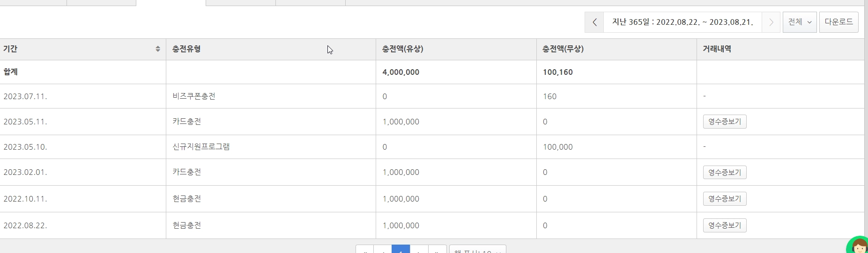Click the 충전유형 column header

pyautogui.click(x=186, y=49)
